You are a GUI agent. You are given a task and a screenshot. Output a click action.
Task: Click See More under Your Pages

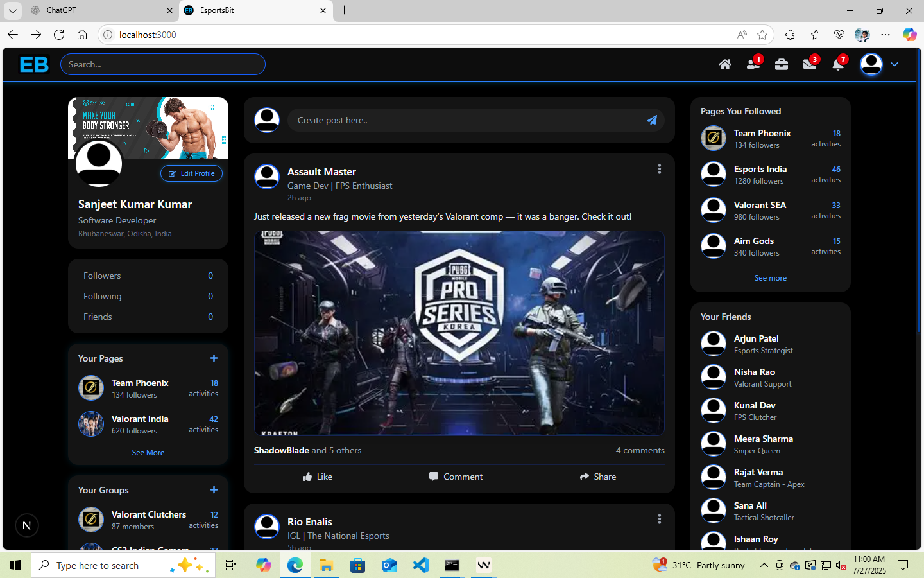[148, 453]
